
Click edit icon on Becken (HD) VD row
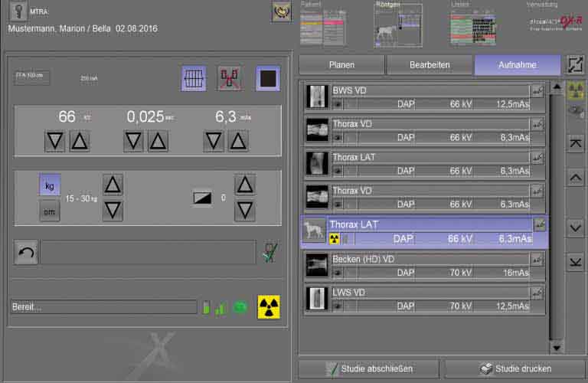tap(537, 260)
